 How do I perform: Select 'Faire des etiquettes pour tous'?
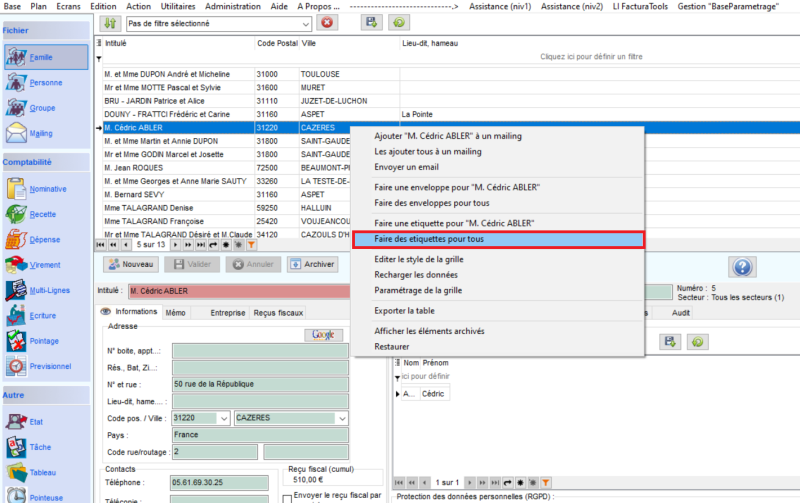coord(498,239)
